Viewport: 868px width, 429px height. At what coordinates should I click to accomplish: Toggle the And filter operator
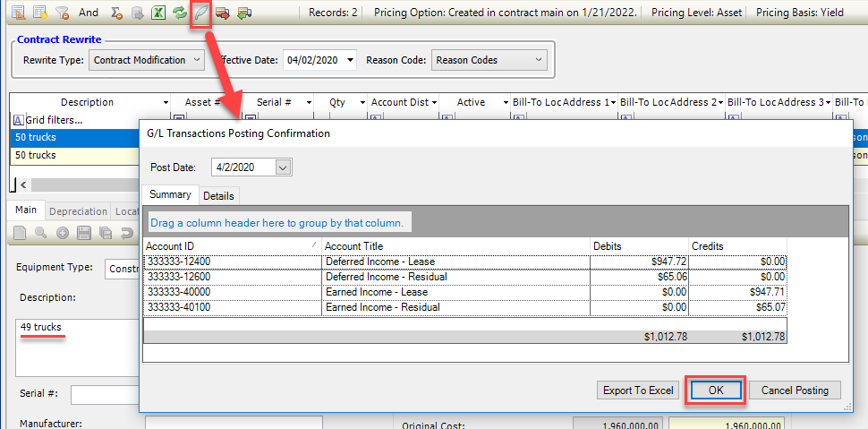click(89, 13)
